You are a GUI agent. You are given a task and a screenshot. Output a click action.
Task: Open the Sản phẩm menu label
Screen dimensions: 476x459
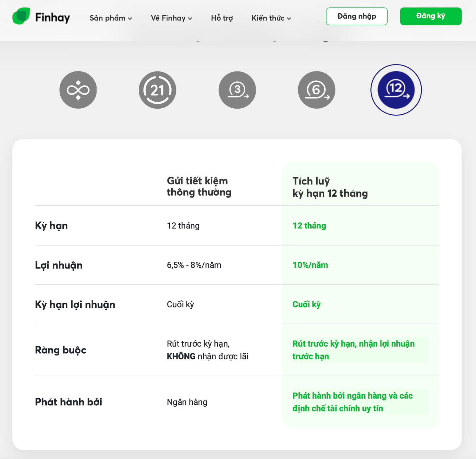[107, 18]
